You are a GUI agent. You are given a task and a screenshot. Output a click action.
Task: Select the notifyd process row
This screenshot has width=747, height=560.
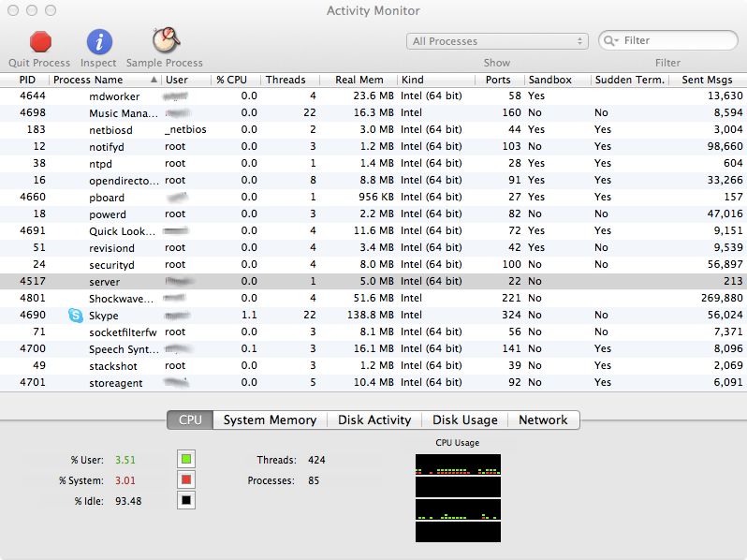pyautogui.click(x=373, y=146)
